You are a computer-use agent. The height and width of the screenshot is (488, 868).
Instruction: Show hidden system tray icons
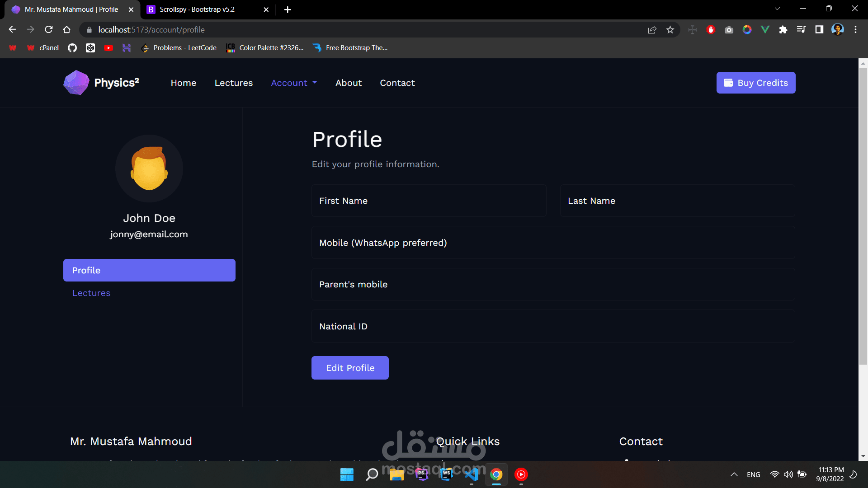pos(734,474)
